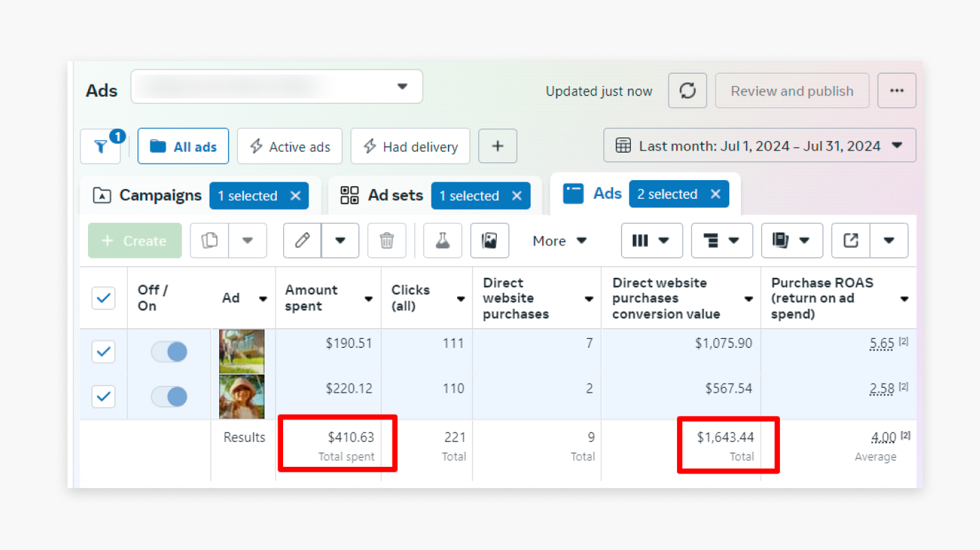
Task: Expand the date range Last month dropdown
Action: tap(759, 146)
